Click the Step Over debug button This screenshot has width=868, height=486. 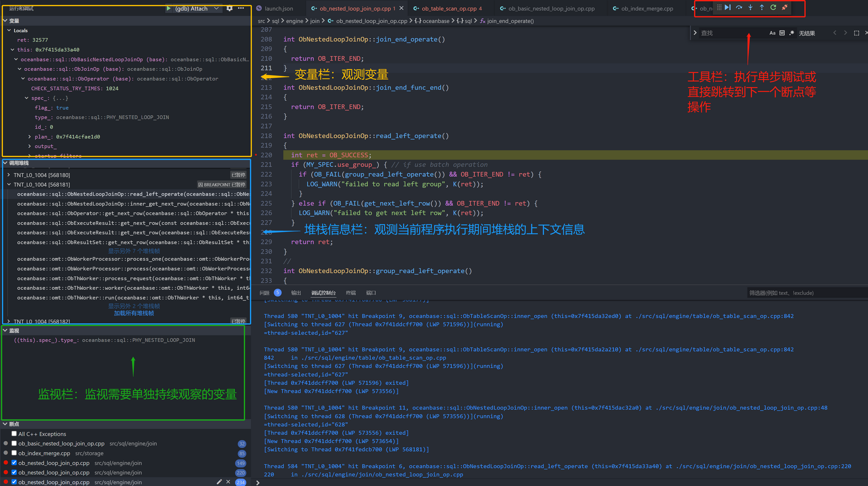coord(739,7)
